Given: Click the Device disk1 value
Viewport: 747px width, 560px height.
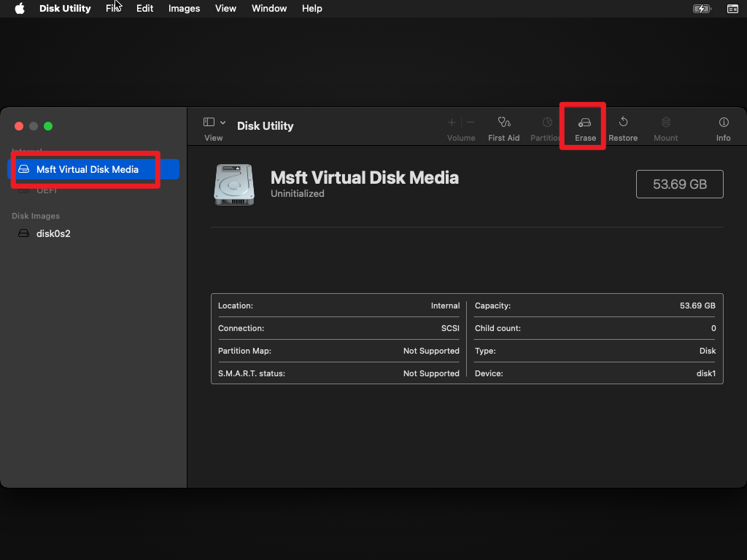Looking at the screenshot, I should 706,373.
